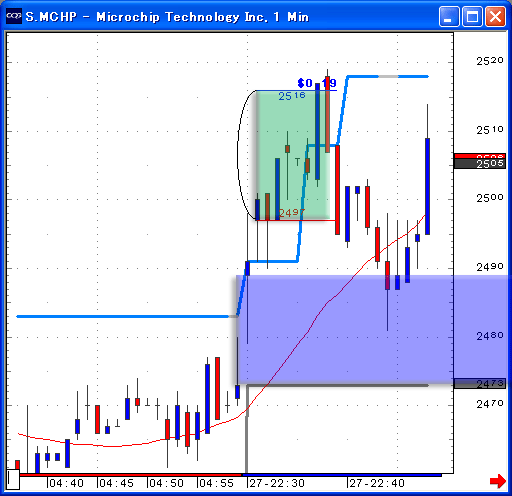This screenshot has width=512, height=496.
Task: Click the 2480 price axis label
Action: tap(489, 336)
